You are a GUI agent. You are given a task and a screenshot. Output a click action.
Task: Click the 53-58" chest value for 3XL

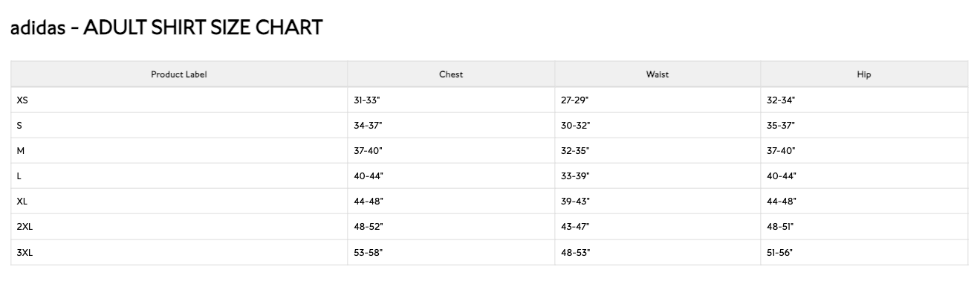[x=368, y=253]
